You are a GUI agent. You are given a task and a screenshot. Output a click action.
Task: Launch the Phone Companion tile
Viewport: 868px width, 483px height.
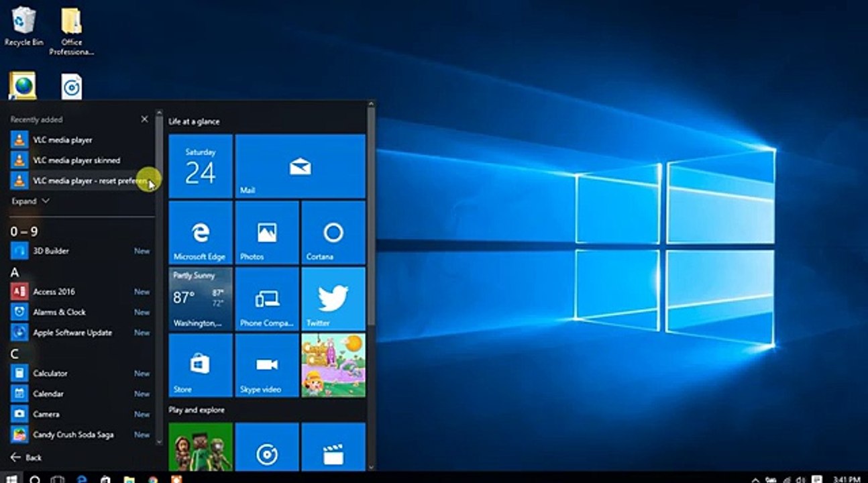pyautogui.click(x=267, y=299)
